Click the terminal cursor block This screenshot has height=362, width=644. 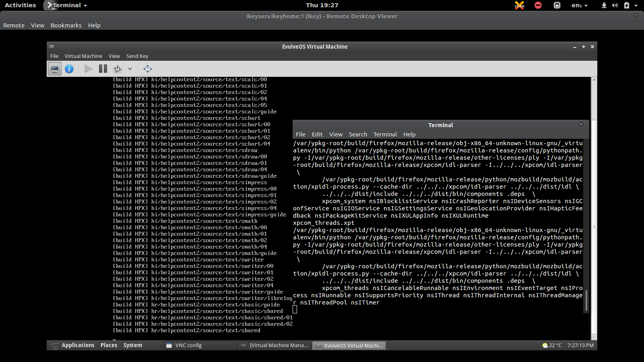coord(295,309)
